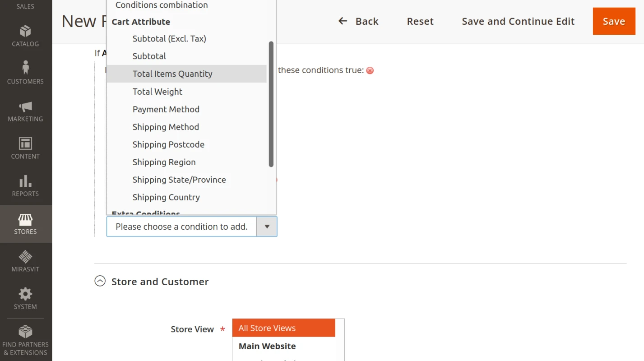Open the Store View dropdown
Viewport: 644px width, 361px height.
283,328
